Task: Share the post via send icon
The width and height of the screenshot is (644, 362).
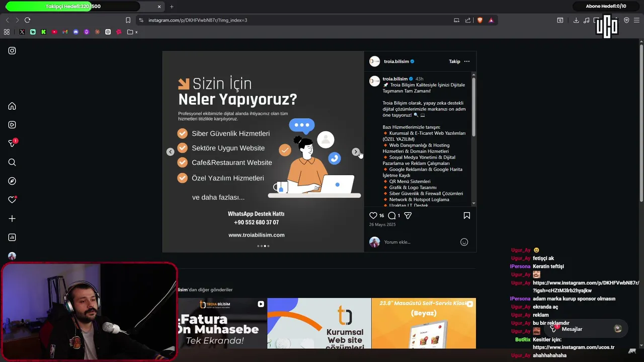Action: click(x=408, y=216)
